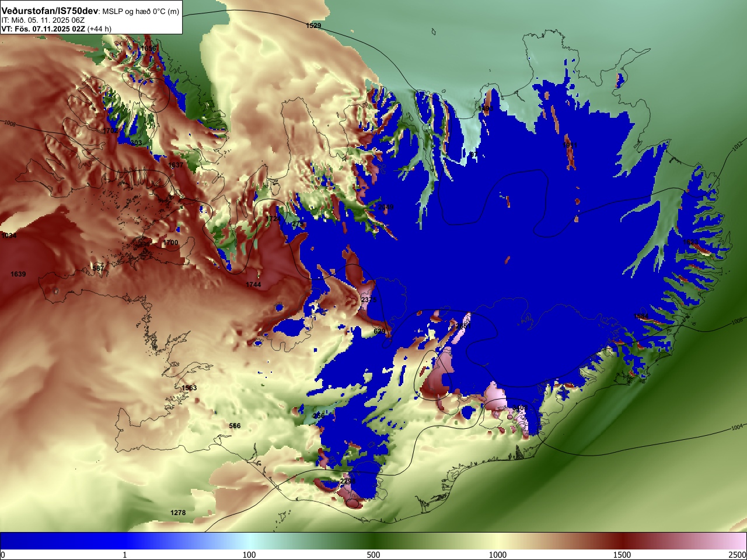The height and width of the screenshot is (560, 747).
Task: Click the map value '629'
Action: [379, 331]
